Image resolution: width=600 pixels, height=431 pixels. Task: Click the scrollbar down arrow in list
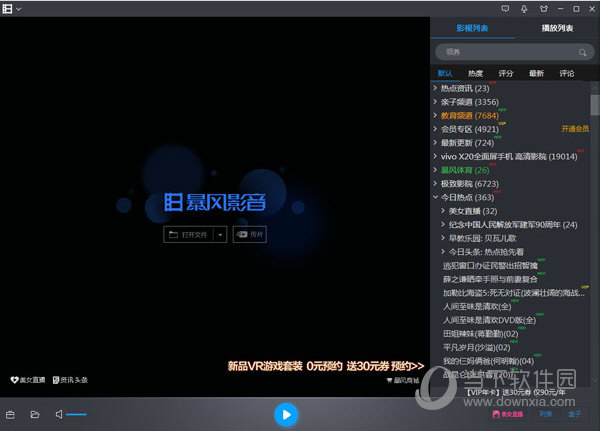click(595, 380)
